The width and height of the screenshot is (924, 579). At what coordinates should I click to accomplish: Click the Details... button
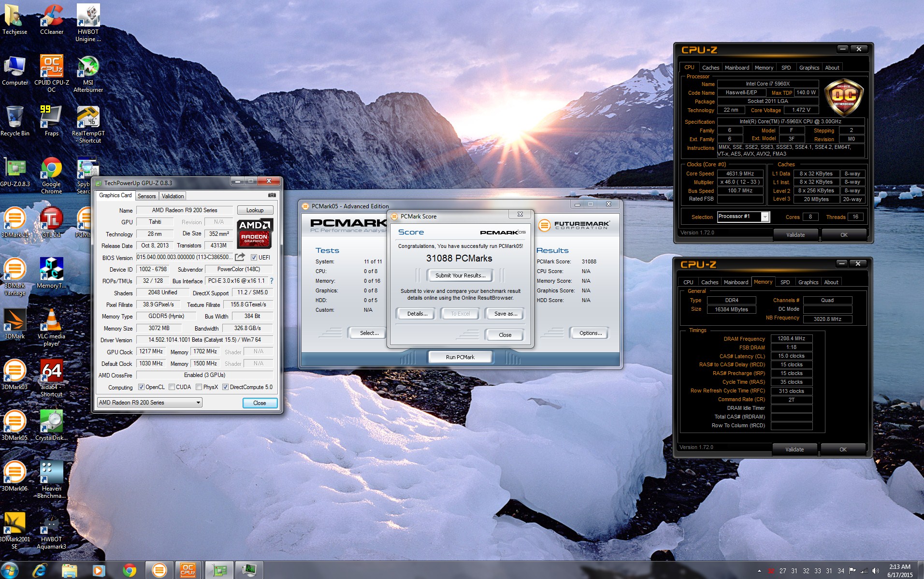[x=417, y=314]
